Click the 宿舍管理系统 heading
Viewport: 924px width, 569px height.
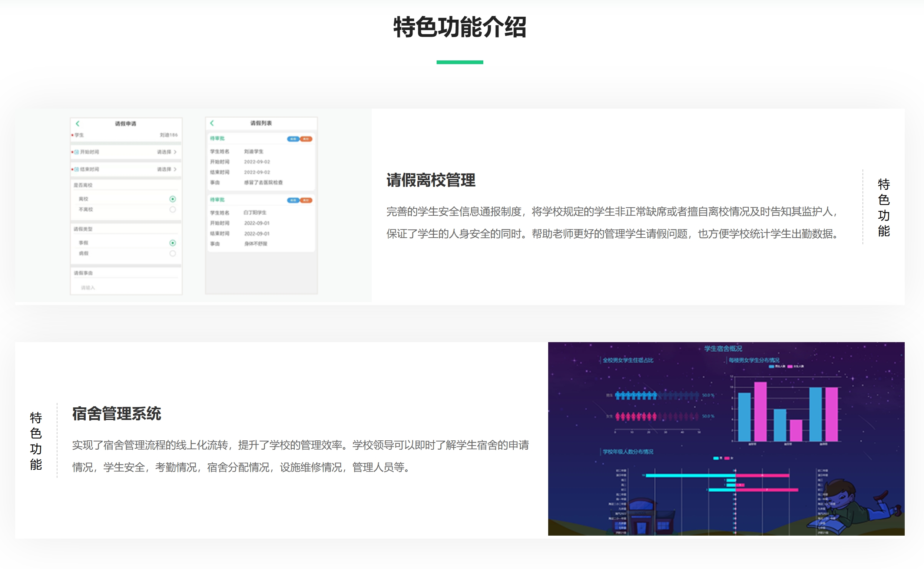tap(117, 414)
